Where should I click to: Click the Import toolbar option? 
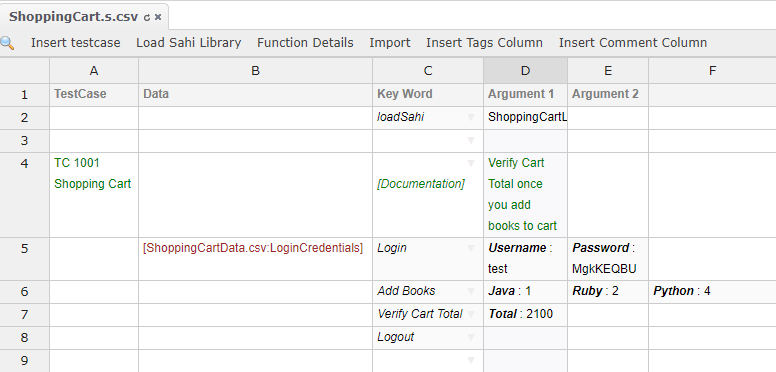[x=390, y=43]
